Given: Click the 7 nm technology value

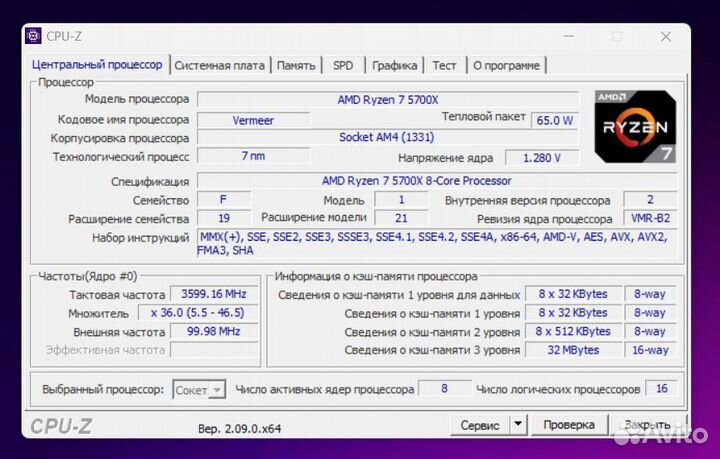Looking at the screenshot, I should [253, 156].
